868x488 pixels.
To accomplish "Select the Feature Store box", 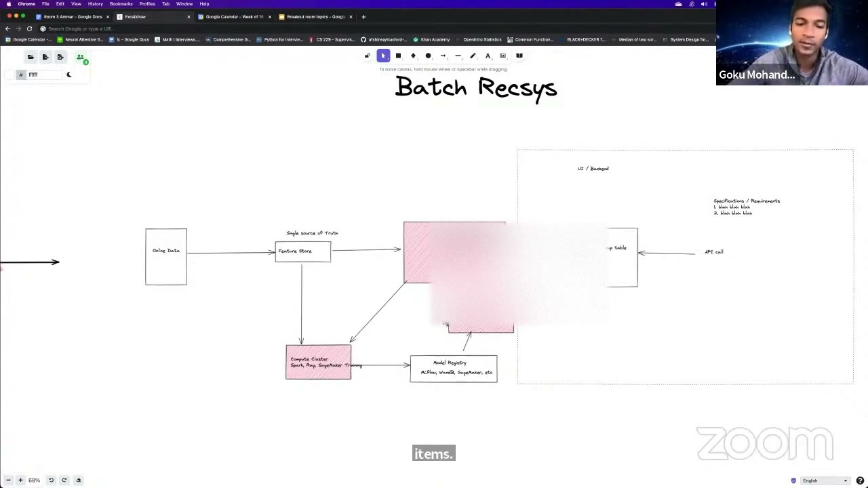I will click(303, 251).
